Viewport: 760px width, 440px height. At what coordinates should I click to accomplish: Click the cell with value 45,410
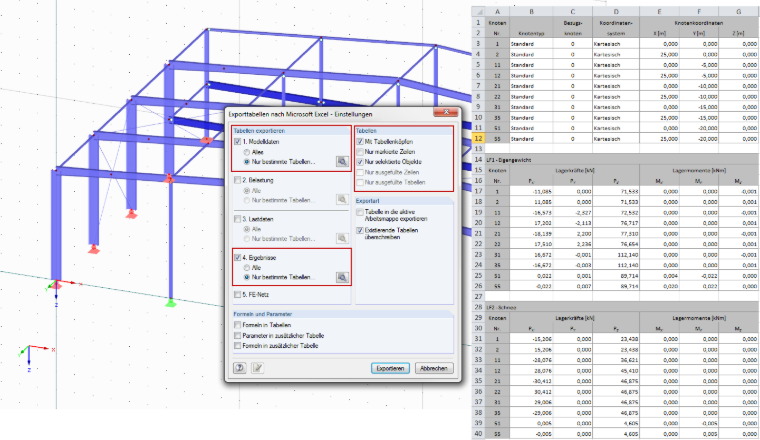pos(616,371)
